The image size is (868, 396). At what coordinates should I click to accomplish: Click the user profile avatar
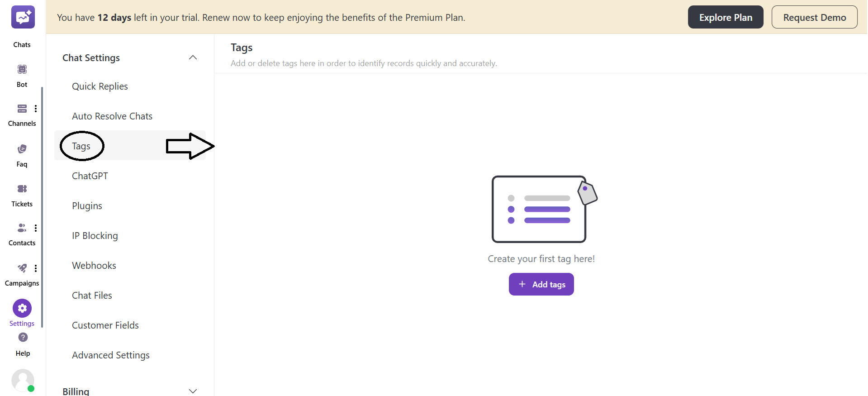click(23, 380)
